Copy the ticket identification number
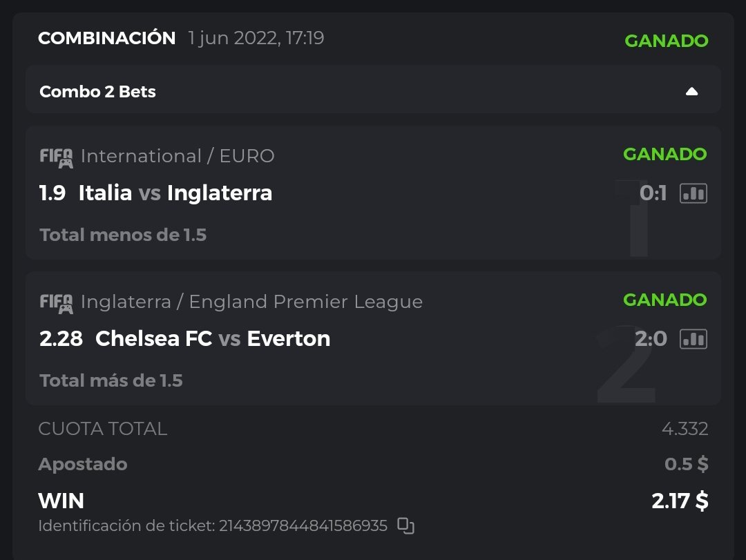 [406, 526]
